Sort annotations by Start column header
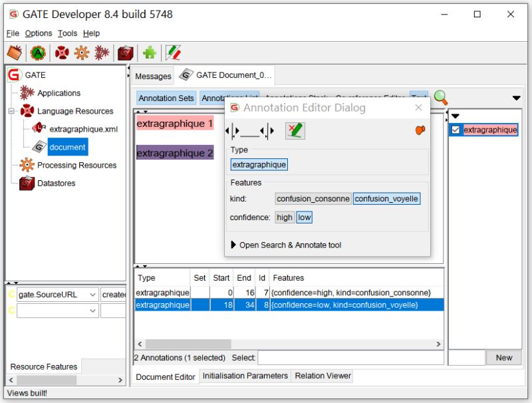 pos(221,278)
